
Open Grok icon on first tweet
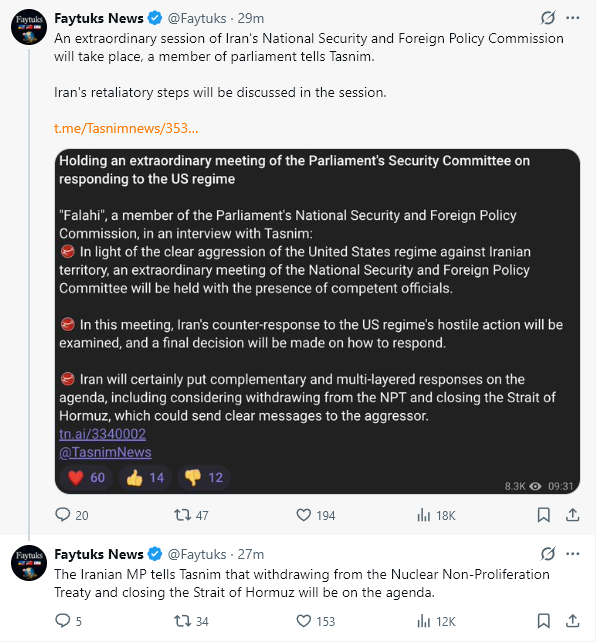click(x=548, y=18)
